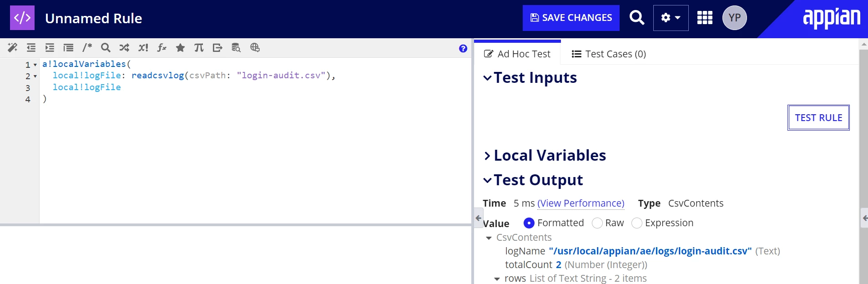Viewport: 868px width, 284px height.
Task: Open the settings gear dropdown menu
Action: (x=671, y=18)
